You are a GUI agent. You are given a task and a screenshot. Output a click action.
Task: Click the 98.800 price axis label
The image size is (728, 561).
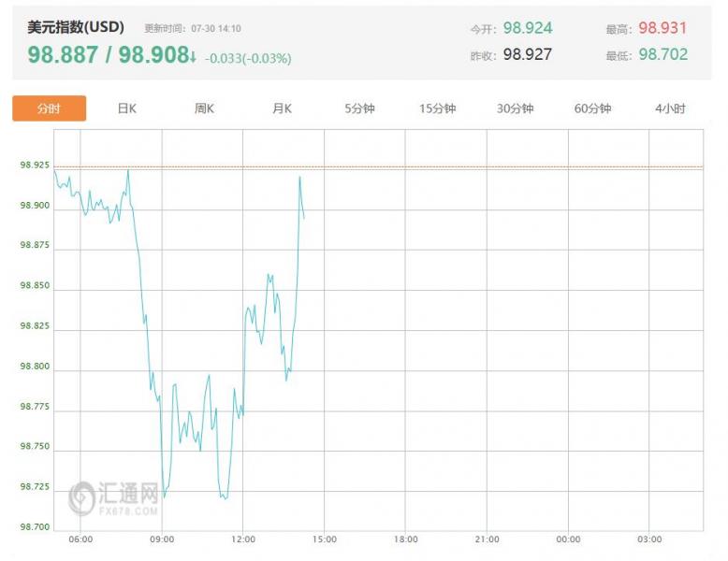(35, 367)
